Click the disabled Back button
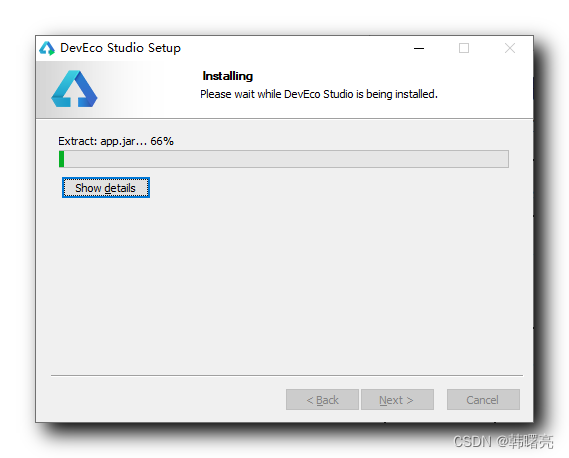569x458 pixels. tap(322, 400)
